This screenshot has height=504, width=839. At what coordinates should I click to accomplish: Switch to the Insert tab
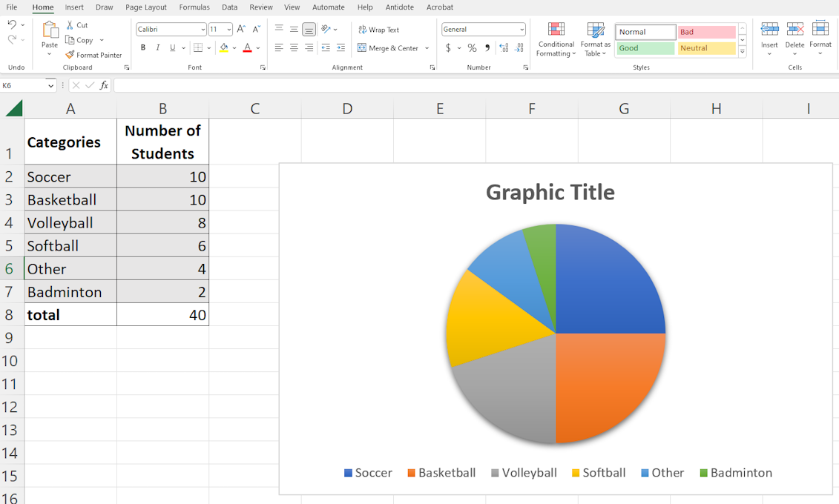point(74,7)
